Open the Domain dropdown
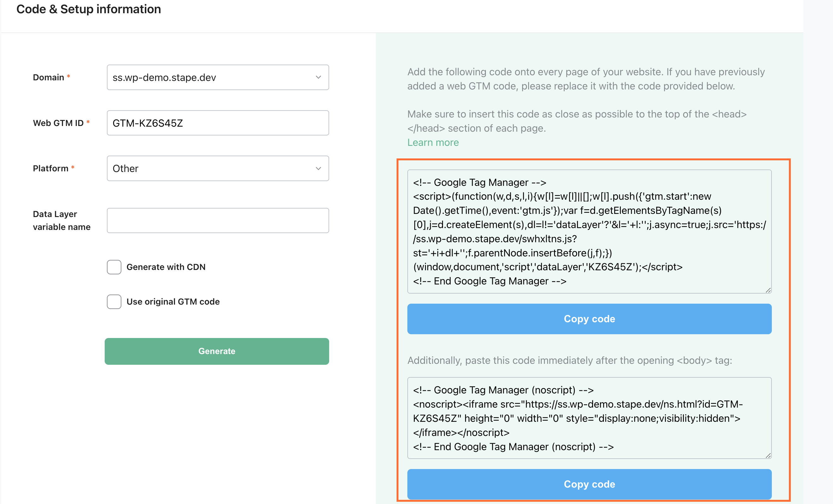The image size is (833, 504). pos(218,77)
